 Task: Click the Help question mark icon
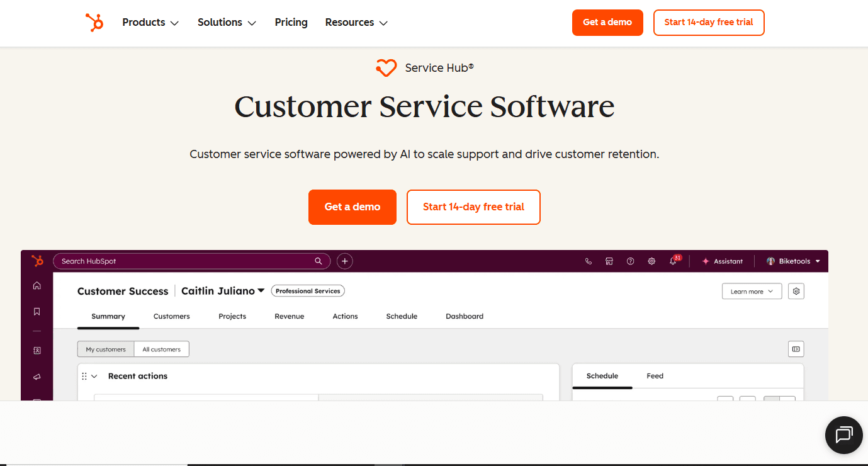click(x=630, y=261)
